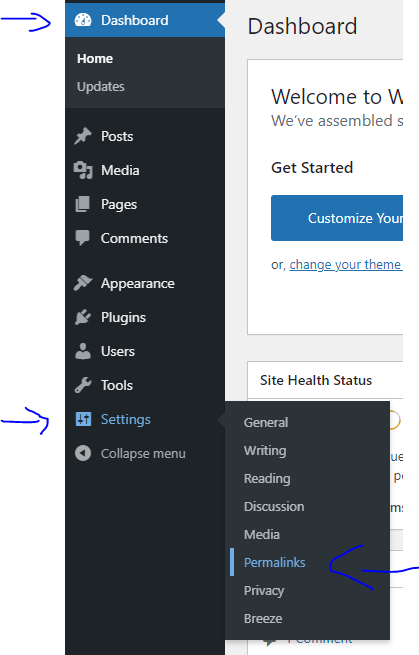Choose Discussion in the Settings flyout

click(x=274, y=506)
